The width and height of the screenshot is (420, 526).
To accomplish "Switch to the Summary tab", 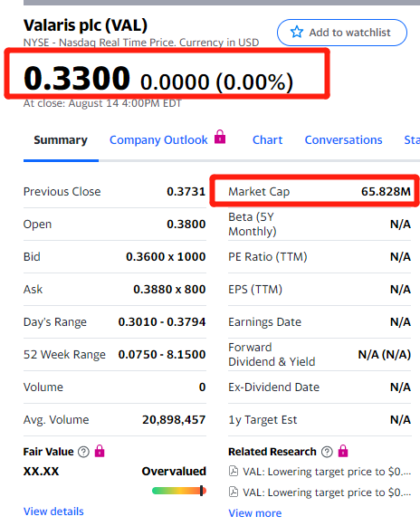I will 61,140.
